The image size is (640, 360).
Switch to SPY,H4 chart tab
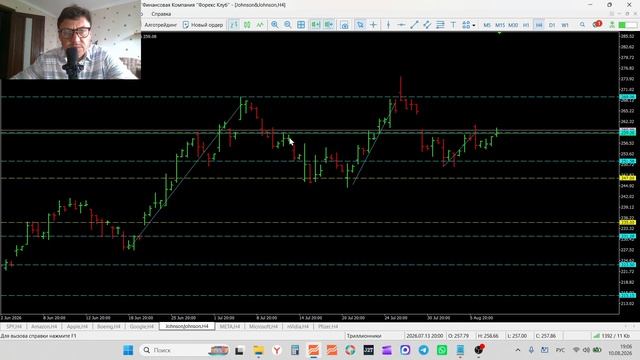pos(13,327)
